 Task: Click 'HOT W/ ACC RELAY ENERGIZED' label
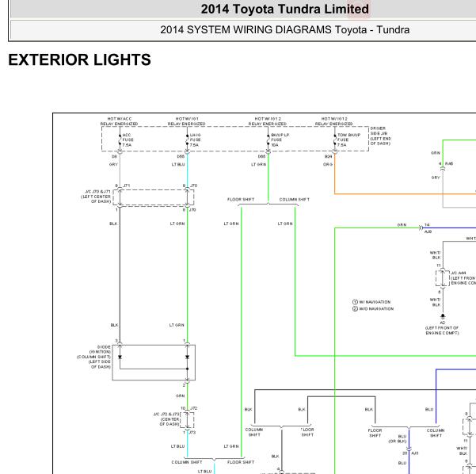(x=119, y=121)
